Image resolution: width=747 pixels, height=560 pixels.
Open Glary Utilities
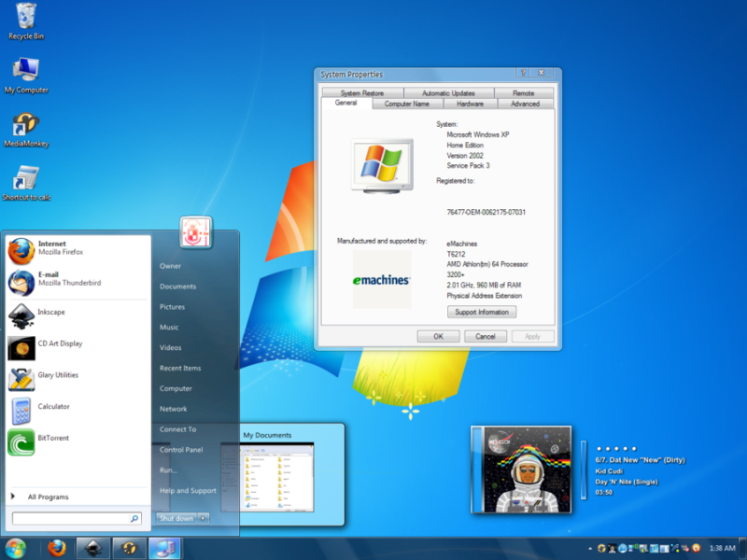[x=56, y=375]
